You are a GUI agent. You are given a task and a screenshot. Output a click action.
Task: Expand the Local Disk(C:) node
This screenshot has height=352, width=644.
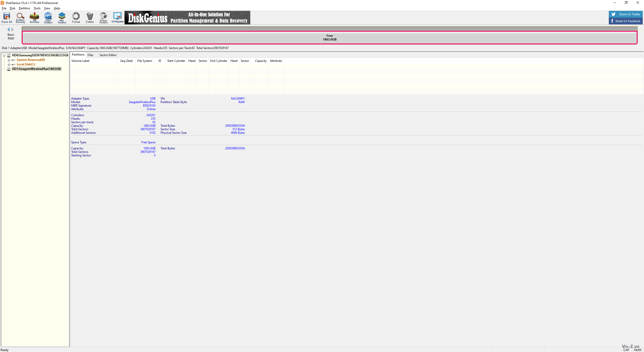9,65
